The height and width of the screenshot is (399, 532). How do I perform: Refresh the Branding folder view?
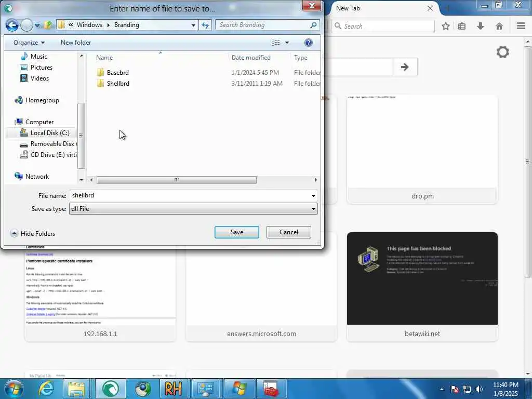(205, 25)
